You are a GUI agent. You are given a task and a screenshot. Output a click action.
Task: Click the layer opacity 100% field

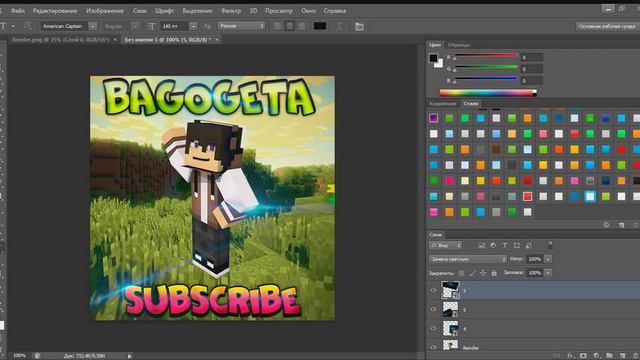click(535, 259)
